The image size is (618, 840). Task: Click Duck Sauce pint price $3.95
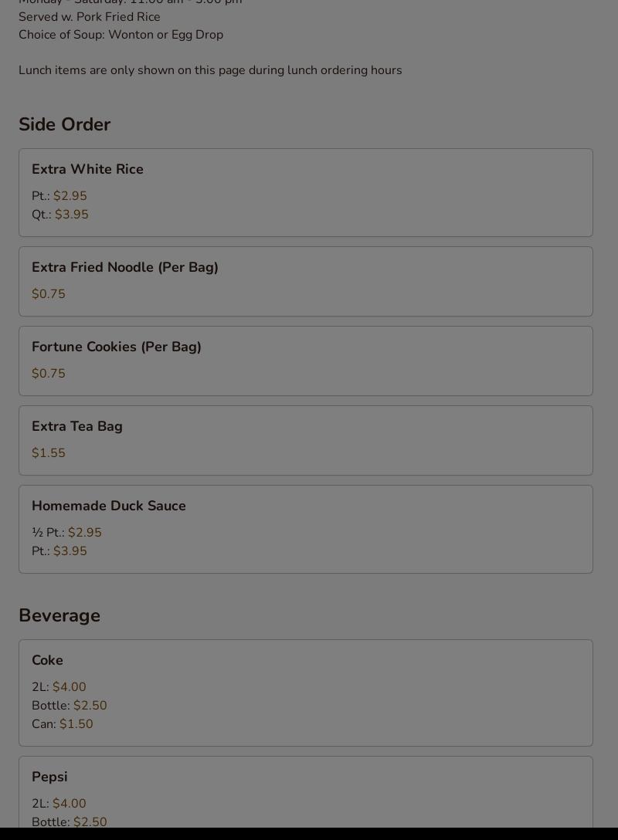click(x=70, y=551)
